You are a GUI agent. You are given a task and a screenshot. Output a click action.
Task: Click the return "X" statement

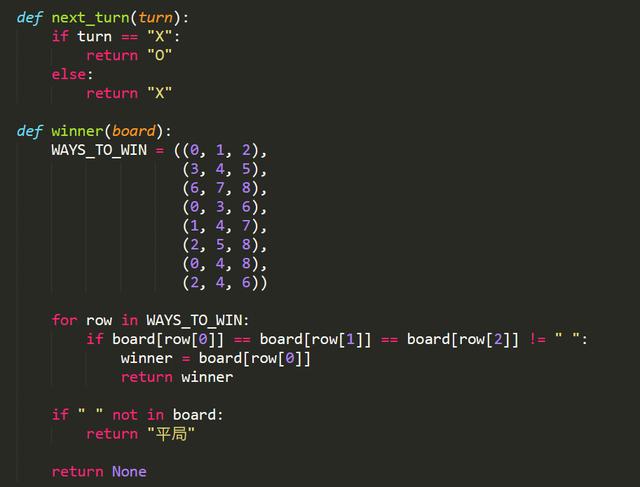click(x=129, y=93)
